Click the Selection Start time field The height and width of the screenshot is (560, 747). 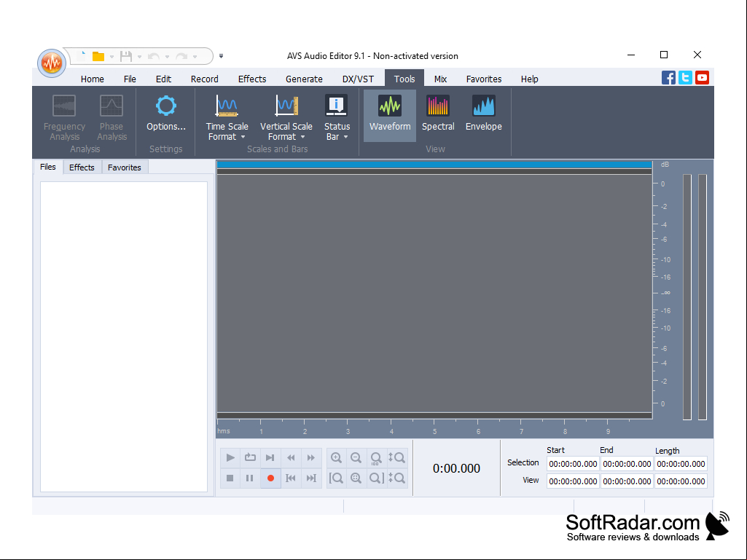(573, 464)
